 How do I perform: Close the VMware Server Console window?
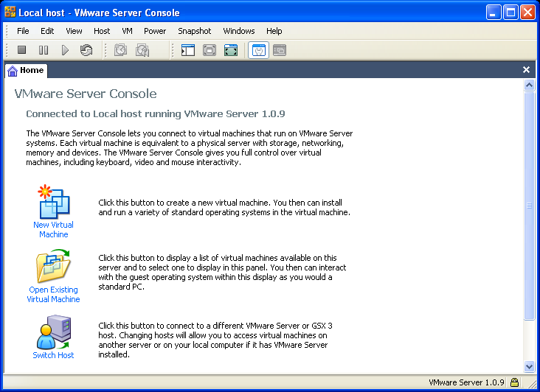527,13
